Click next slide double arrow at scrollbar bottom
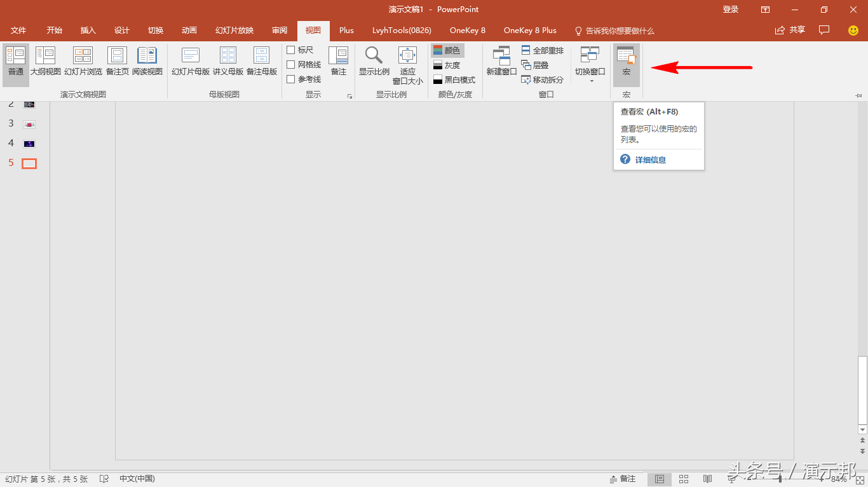The width and height of the screenshot is (868, 487). (862, 451)
